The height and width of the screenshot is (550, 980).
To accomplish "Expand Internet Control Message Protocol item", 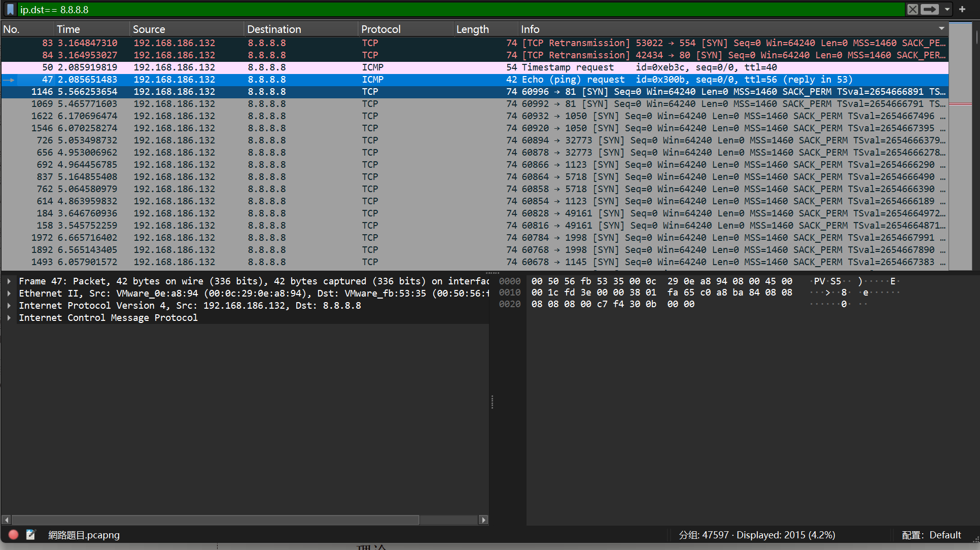I will tap(9, 318).
